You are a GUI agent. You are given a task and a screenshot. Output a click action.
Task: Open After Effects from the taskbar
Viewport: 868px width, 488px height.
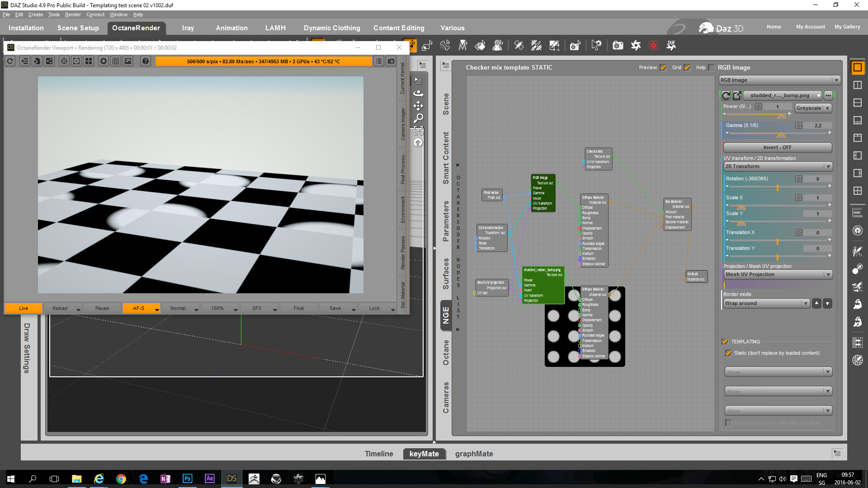point(209,479)
